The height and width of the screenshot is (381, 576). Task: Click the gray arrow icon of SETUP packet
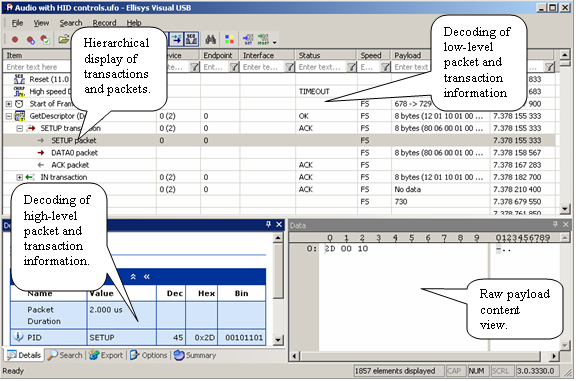pyautogui.click(x=41, y=140)
